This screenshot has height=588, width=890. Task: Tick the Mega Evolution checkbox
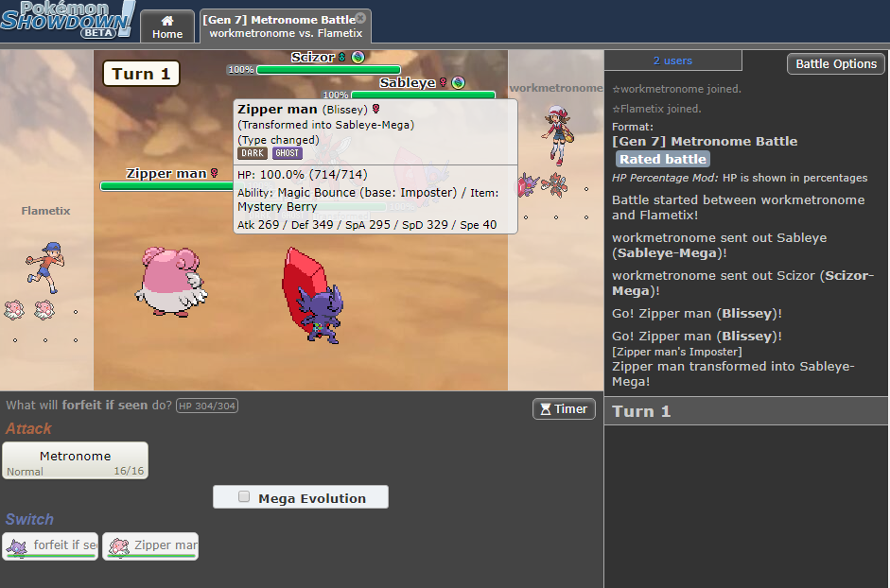click(244, 496)
